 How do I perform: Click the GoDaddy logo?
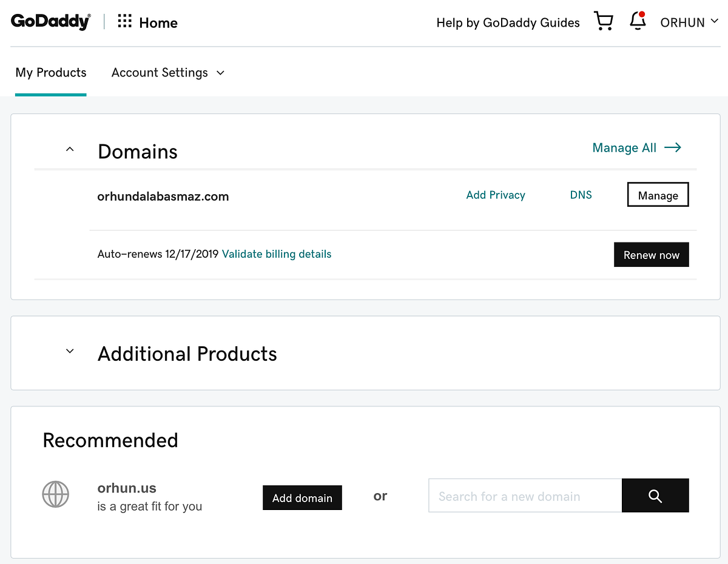[50, 21]
